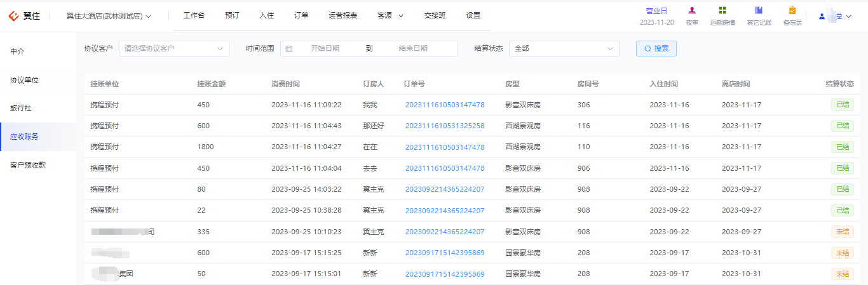868x285 pixels.
Task: Expand the hotel selector 翼住大酒店(武林测试店)
Action: point(109,16)
